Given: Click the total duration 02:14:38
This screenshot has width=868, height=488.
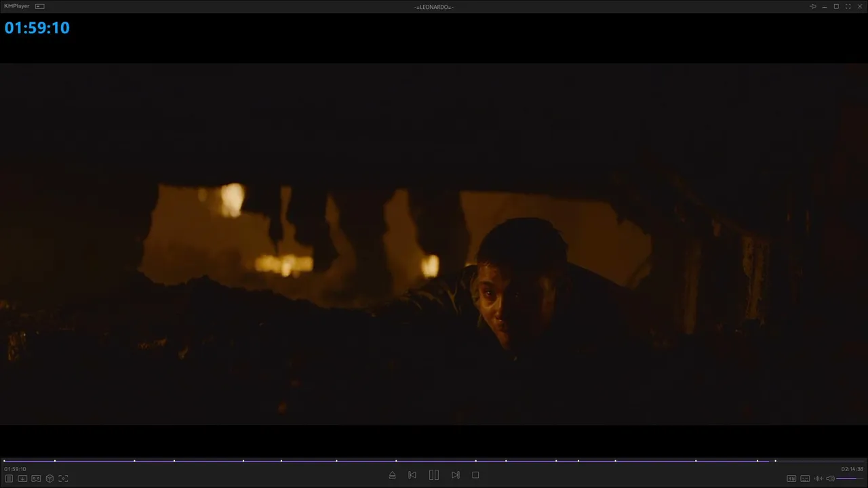Looking at the screenshot, I should pyautogui.click(x=852, y=469).
